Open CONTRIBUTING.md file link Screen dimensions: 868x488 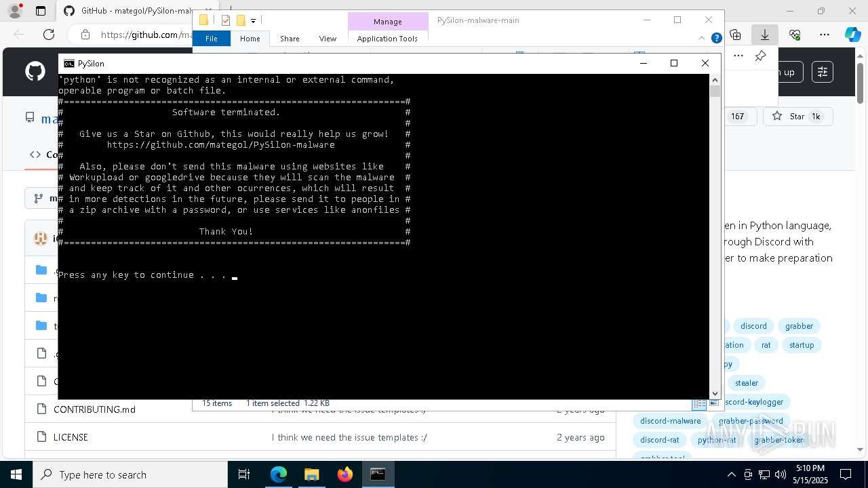[94, 409]
